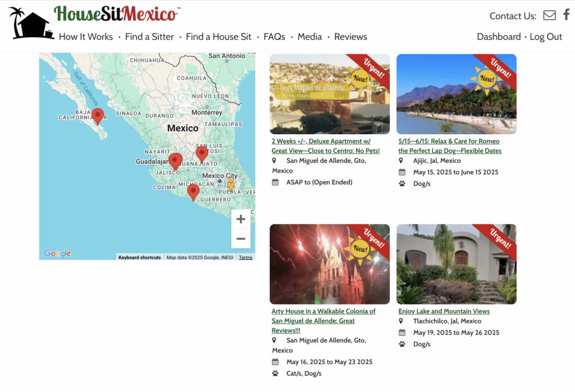This screenshot has width=575, height=392.
Task: Zoom out on the map
Action: coord(241,239)
